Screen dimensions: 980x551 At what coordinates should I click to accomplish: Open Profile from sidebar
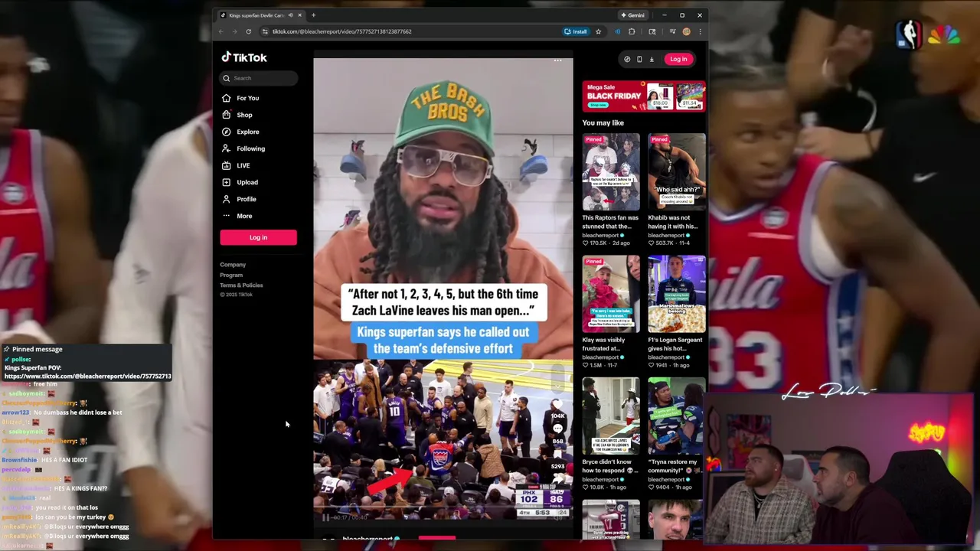(239, 199)
